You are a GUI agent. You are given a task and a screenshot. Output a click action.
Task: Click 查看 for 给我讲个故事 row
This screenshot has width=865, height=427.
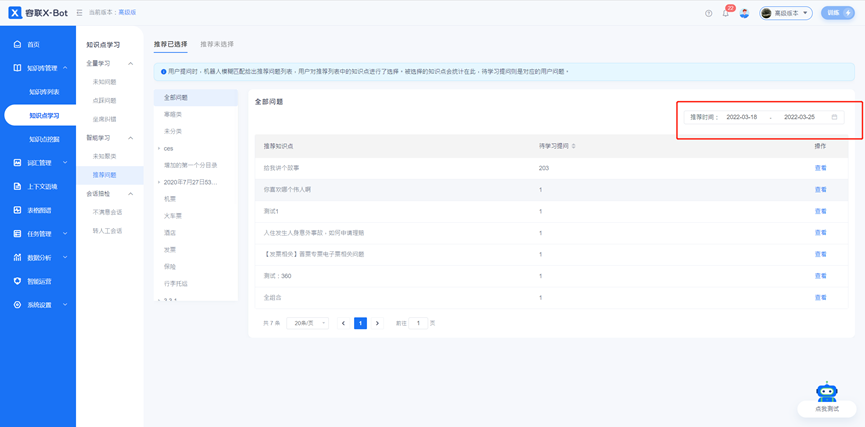820,168
